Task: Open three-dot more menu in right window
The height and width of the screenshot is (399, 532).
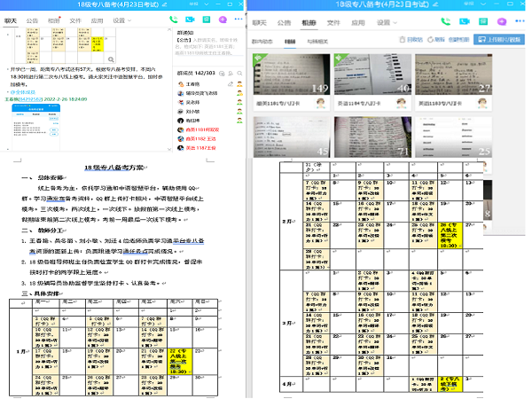Action: tap(520, 21)
